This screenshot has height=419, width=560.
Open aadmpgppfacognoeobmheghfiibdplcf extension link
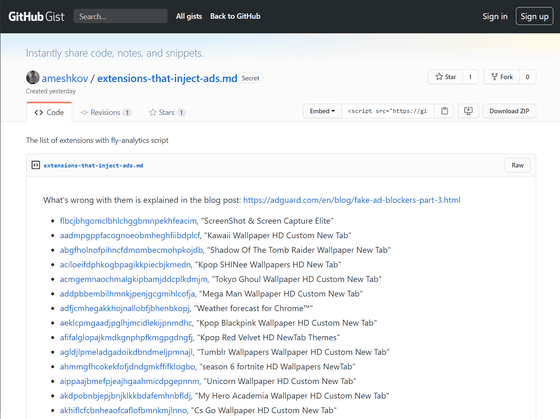click(130, 235)
